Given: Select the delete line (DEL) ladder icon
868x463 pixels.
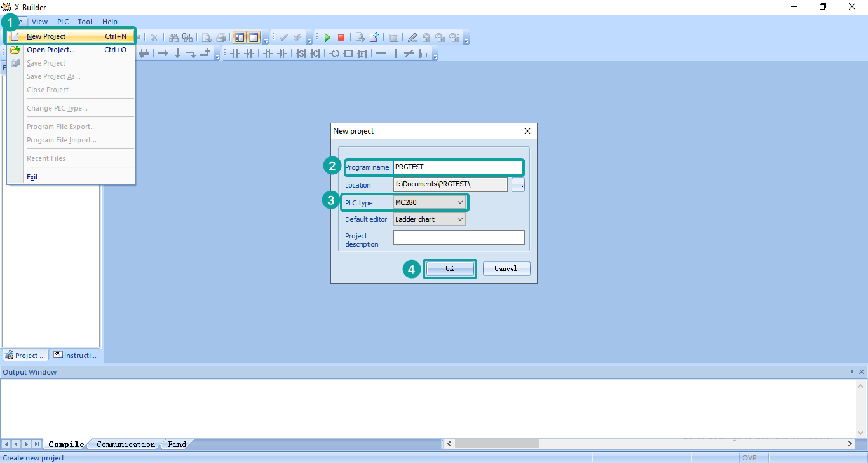Looking at the screenshot, I should 424,53.
